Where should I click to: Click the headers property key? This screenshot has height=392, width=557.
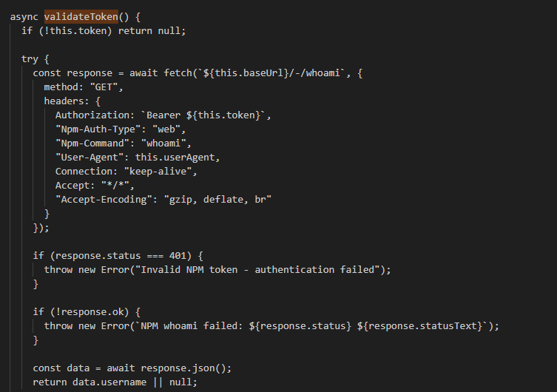[x=67, y=101]
